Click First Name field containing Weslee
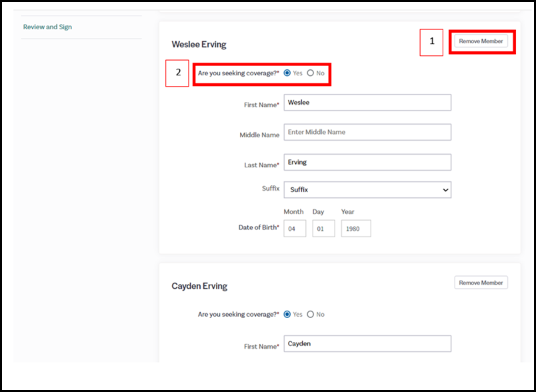536x392 pixels. click(x=367, y=103)
